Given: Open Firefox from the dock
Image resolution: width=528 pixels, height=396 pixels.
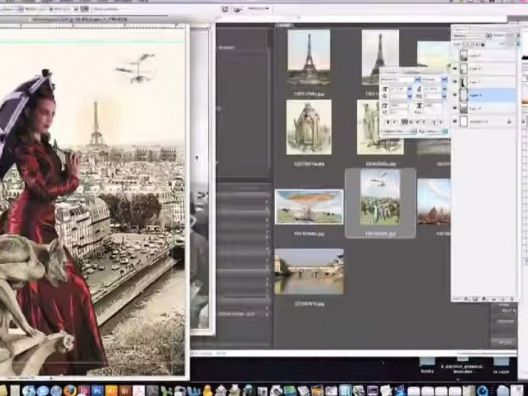Looking at the screenshot, I should (70, 391).
